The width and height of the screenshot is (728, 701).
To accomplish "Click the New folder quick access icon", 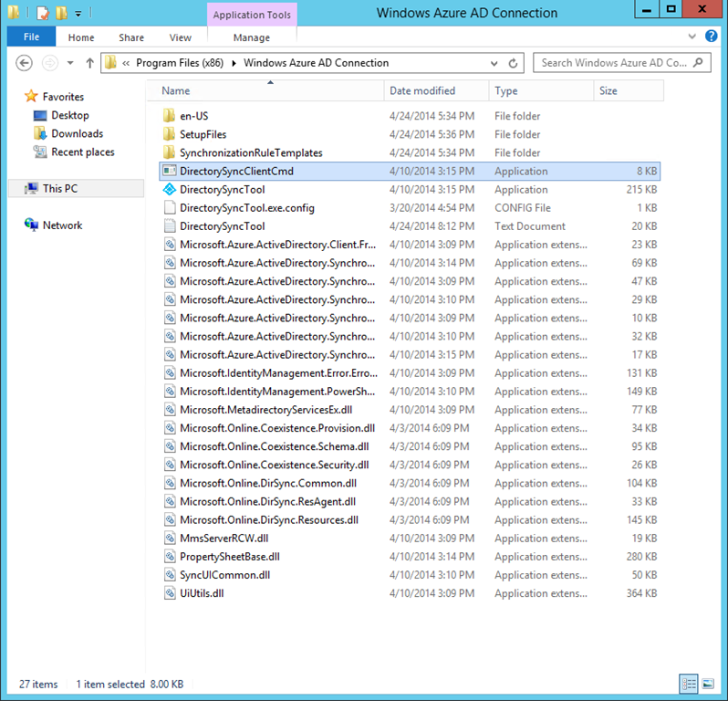I will [x=61, y=13].
